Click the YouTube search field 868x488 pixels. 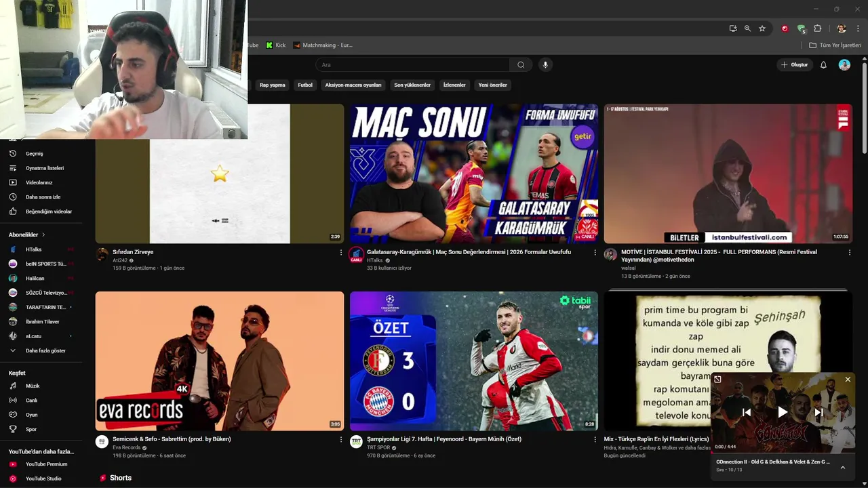412,65
